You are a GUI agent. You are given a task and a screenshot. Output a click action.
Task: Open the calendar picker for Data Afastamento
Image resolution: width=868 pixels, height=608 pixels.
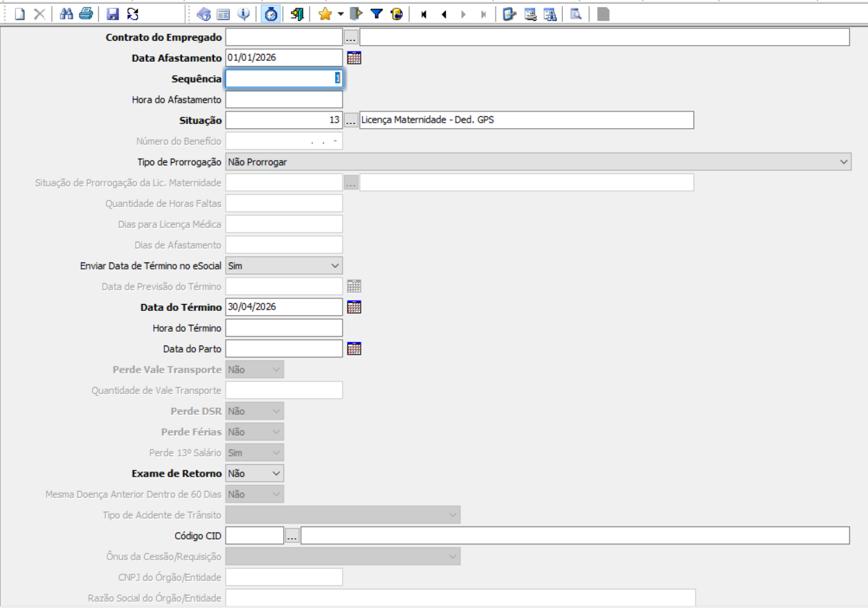tap(354, 58)
